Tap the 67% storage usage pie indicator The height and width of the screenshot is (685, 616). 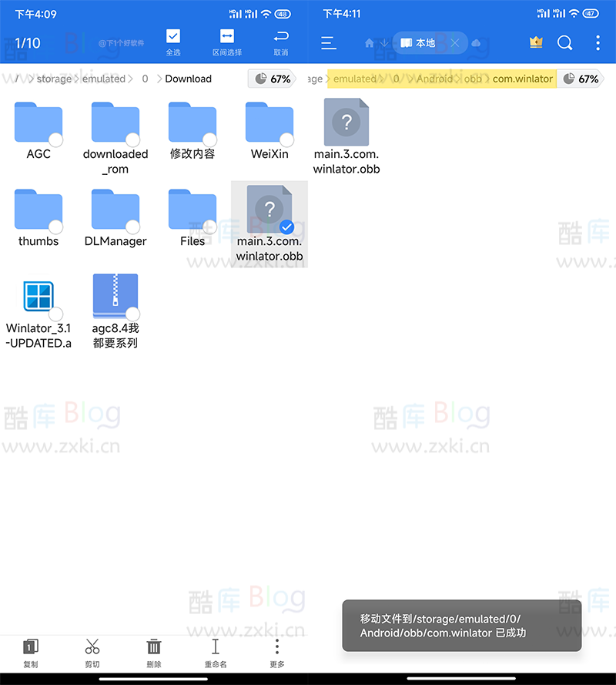pyautogui.click(x=263, y=79)
